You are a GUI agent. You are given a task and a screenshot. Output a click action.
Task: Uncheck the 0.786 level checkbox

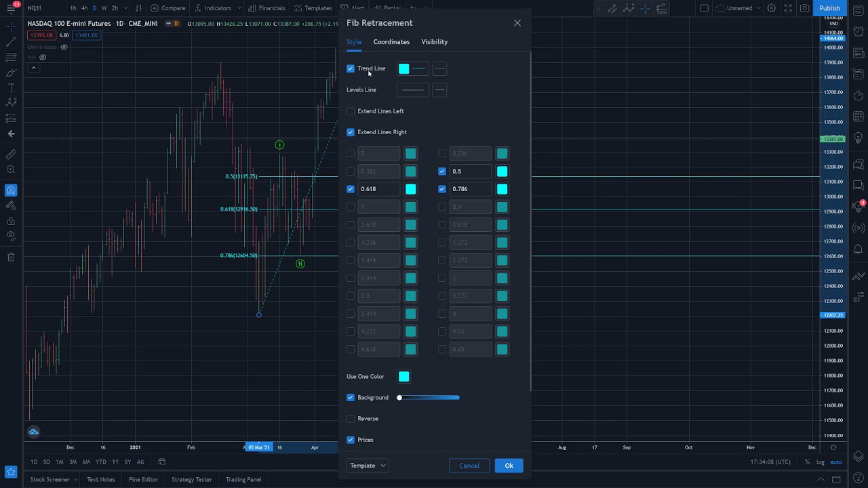tap(442, 189)
